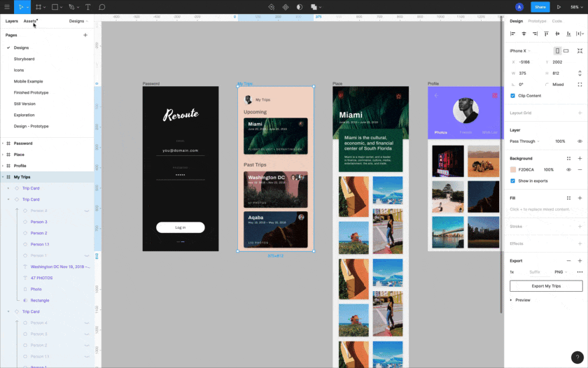
Task: Click the F2D6CA background color swatch
Action: tap(513, 169)
